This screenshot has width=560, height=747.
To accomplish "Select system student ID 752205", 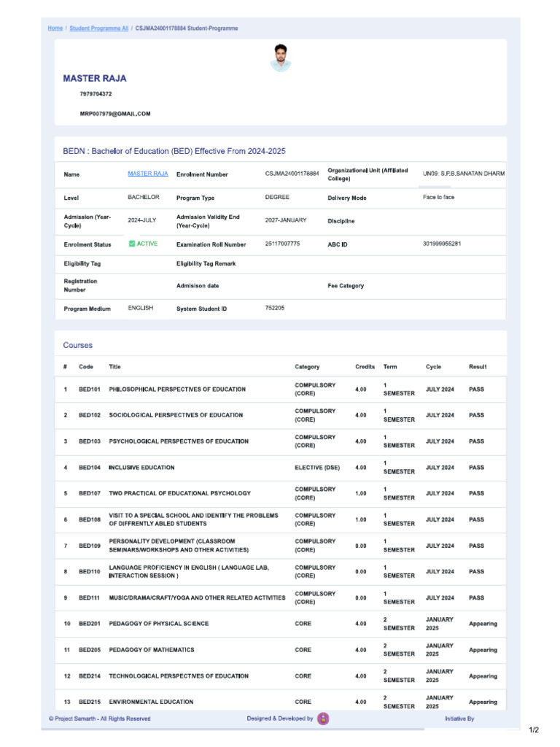I will (275, 308).
